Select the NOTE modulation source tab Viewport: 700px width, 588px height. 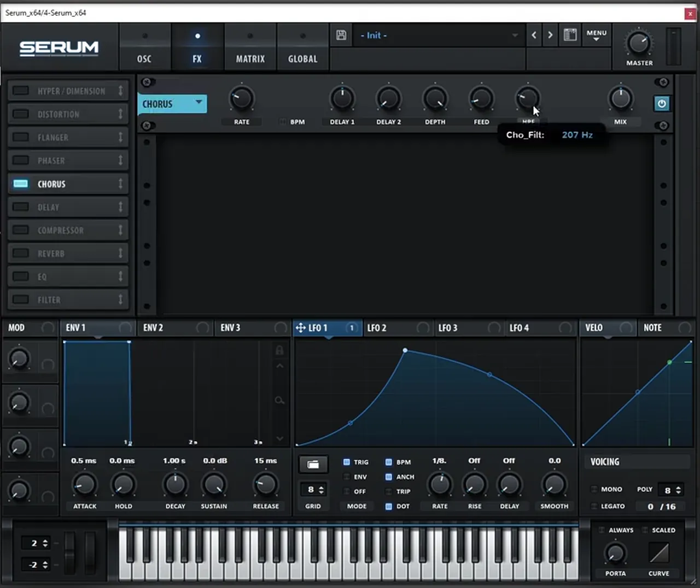click(x=666, y=328)
